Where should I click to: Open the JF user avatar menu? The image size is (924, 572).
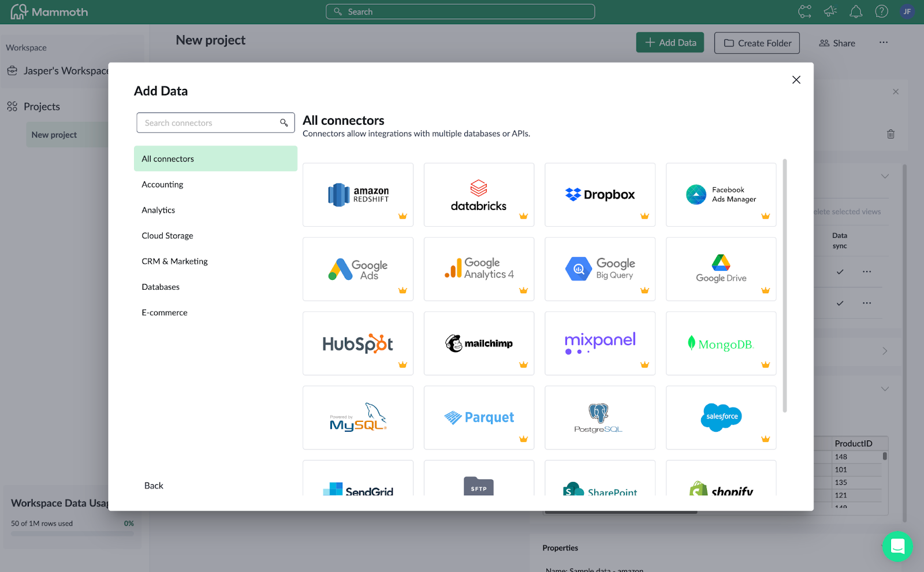tap(907, 12)
